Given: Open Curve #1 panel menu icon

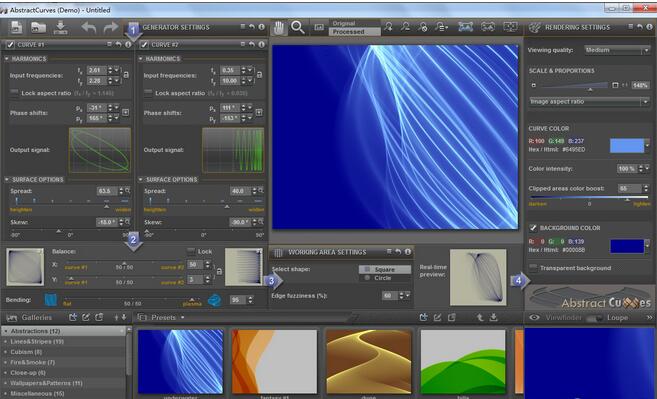Looking at the screenshot, I should pyautogui.click(x=109, y=44).
